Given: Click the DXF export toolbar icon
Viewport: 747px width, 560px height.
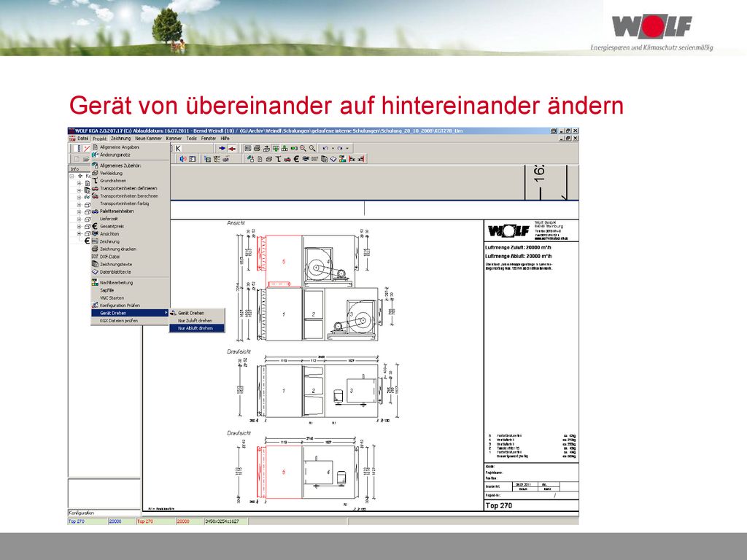Looking at the screenshot, I should pos(314,159).
